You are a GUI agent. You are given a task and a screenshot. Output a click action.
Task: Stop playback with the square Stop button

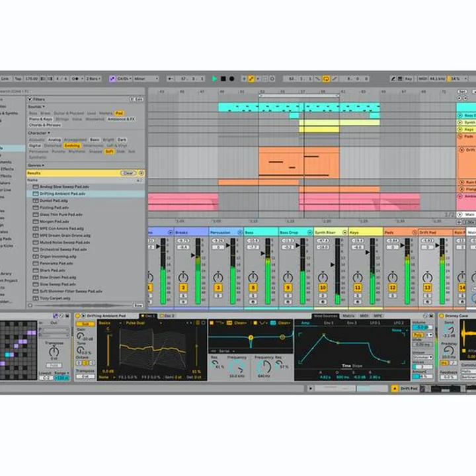pyautogui.click(x=223, y=79)
